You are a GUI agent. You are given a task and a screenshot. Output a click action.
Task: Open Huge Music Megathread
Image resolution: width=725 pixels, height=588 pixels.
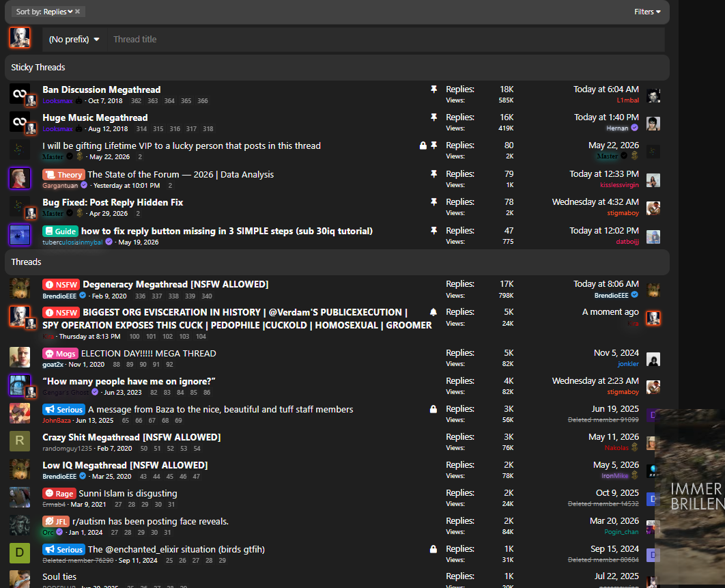click(96, 118)
